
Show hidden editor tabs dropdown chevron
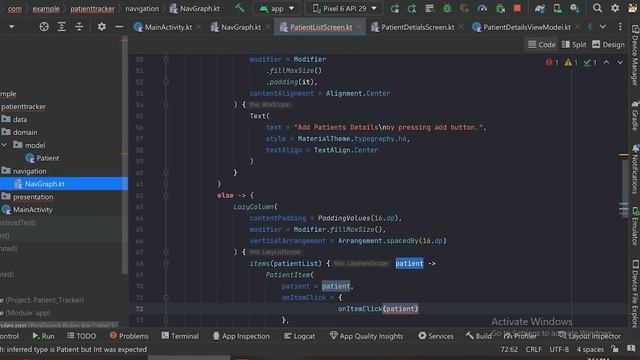603,27
